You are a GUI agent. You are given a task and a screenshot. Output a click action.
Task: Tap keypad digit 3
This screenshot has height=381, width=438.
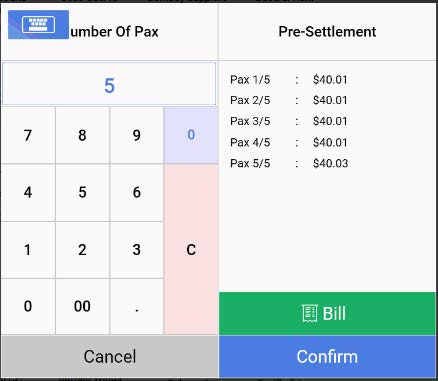tap(137, 250)
